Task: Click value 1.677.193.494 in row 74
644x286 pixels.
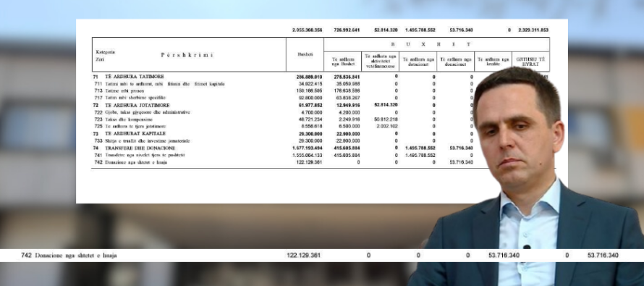Action: (x=308, y=148)
